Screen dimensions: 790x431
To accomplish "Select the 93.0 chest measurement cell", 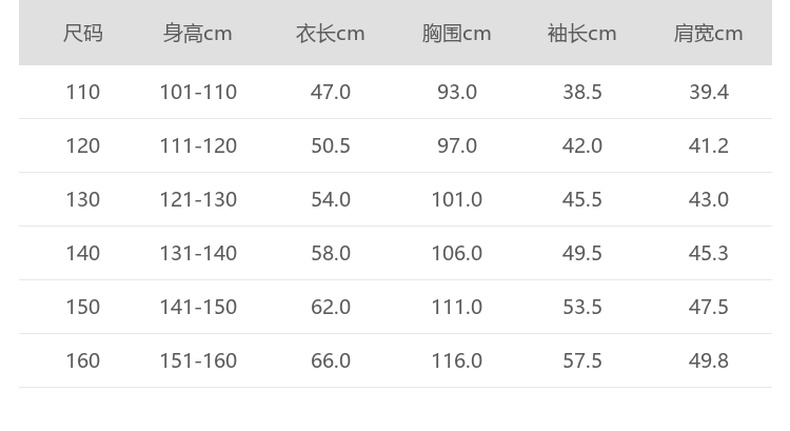I will point(456,92).
